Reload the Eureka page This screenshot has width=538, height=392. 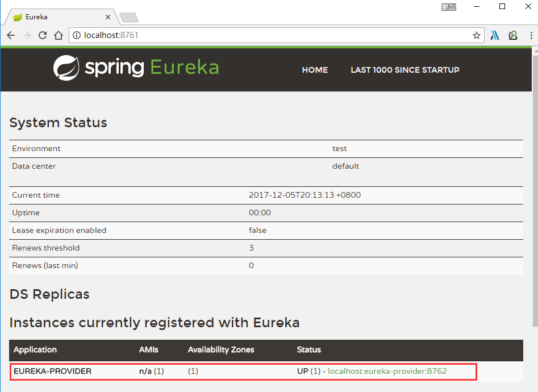pos(43,35)
